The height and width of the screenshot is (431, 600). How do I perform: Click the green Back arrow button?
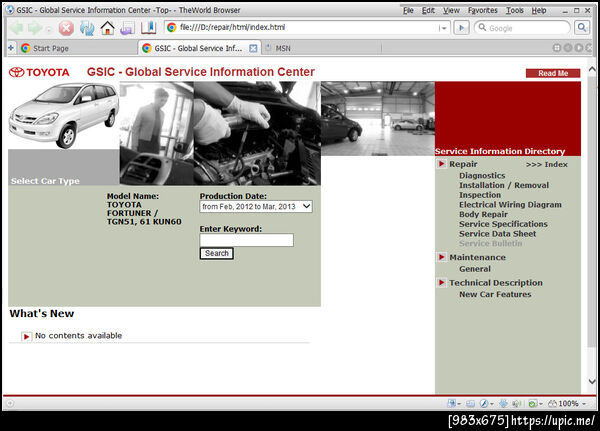point(16,28)
